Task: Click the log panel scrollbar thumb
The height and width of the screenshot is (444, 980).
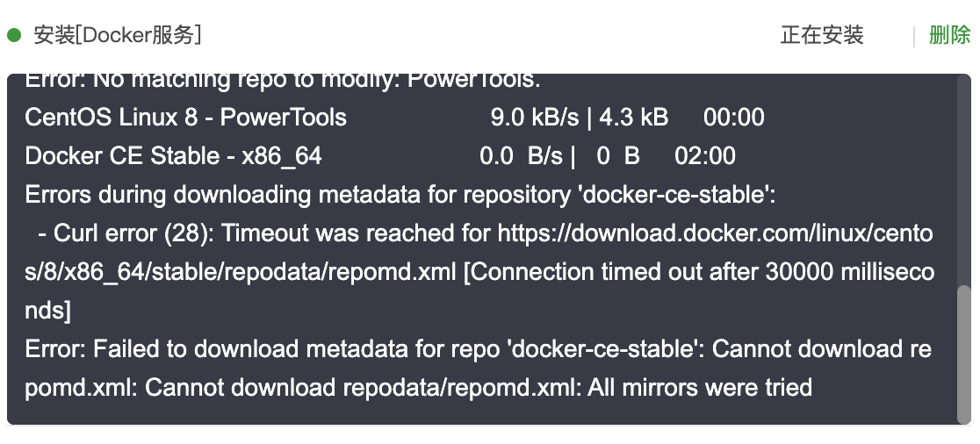Action: [963, 354]
